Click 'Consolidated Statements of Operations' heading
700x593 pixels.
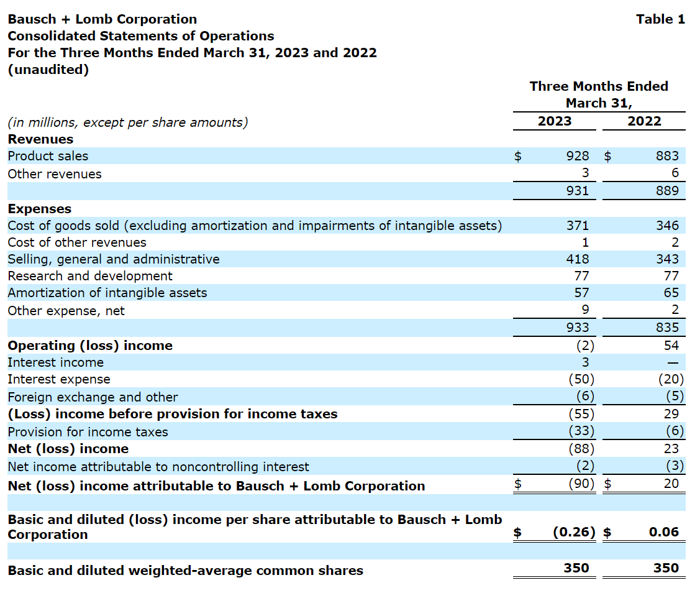tap(141, 36)
